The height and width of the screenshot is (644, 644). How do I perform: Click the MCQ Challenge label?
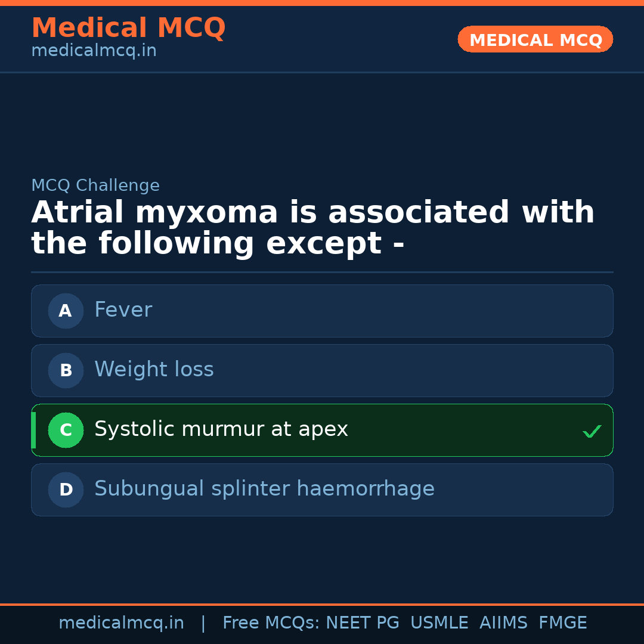click(x=95, y=185)
